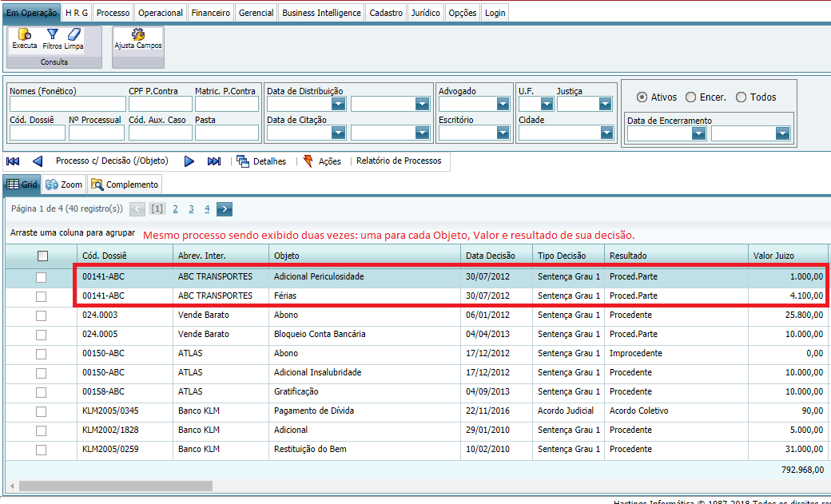Check the 024.0003 Vende Barato row checkbox
Viewport: 831px width, 504px height.
41,315
